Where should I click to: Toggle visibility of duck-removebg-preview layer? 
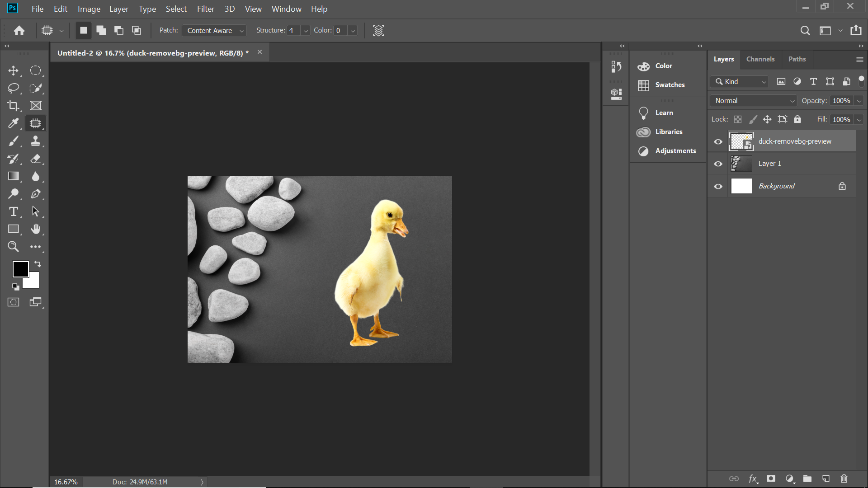[x=718, y=141]
